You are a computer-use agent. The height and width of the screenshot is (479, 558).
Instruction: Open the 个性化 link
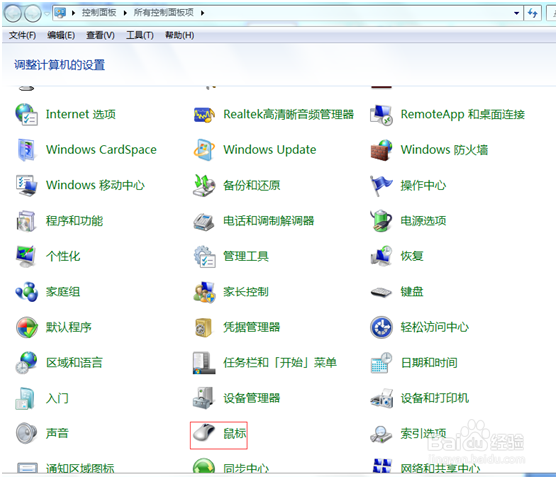click(63, 256)
